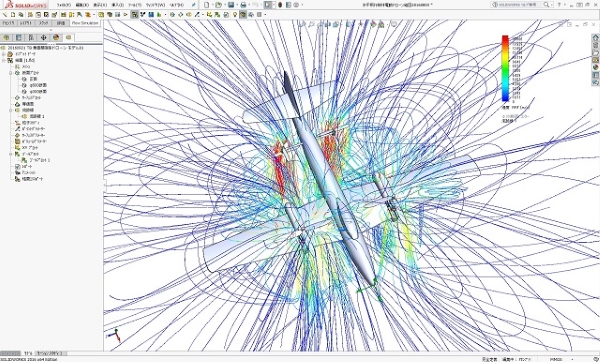The image size is (600, 362).
Task: Click the velocity color legend bar
Action: click(505, 68)
